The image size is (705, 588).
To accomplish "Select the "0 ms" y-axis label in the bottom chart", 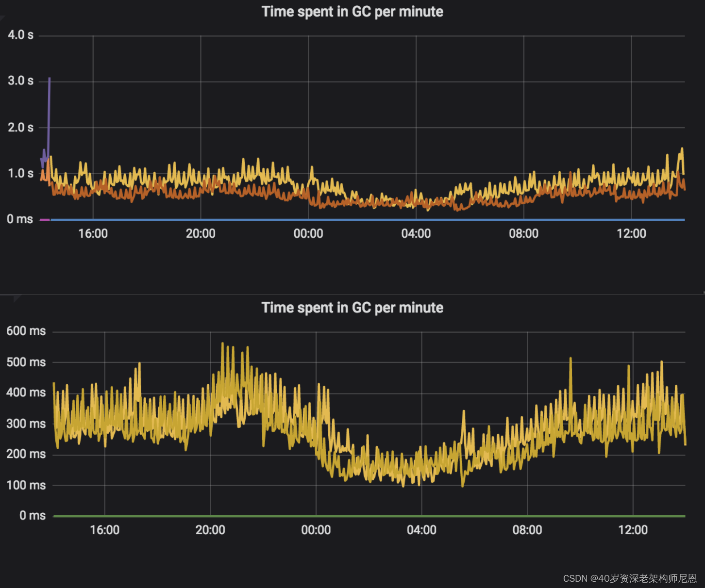I will point(33,516).
